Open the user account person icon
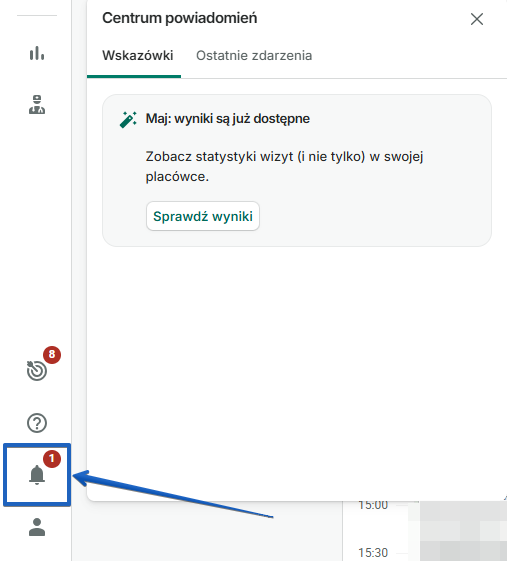The width and height of the screenshot is (507, 561). pos(37,527)
